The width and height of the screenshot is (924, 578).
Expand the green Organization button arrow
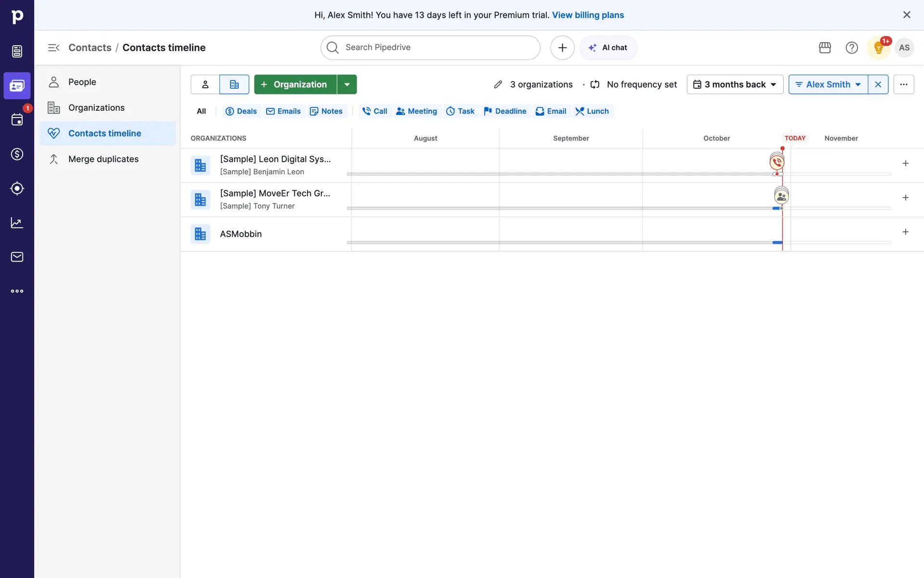pos(347,85)
